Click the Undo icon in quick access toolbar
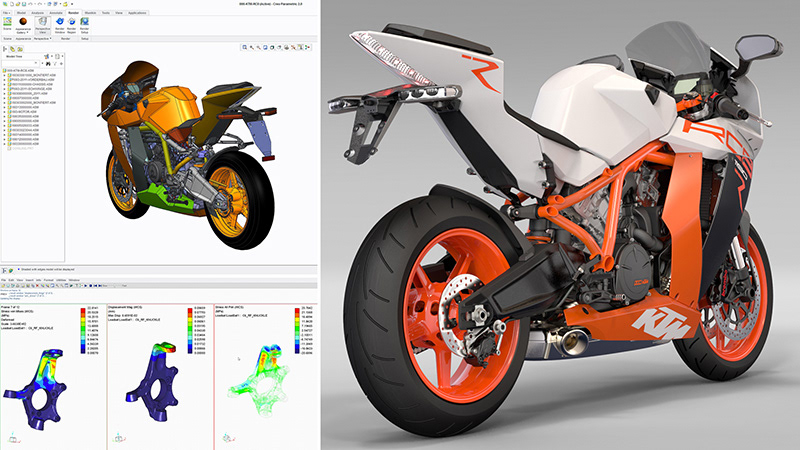This screenshot has height=450, width=800. (x=30, y=4)
